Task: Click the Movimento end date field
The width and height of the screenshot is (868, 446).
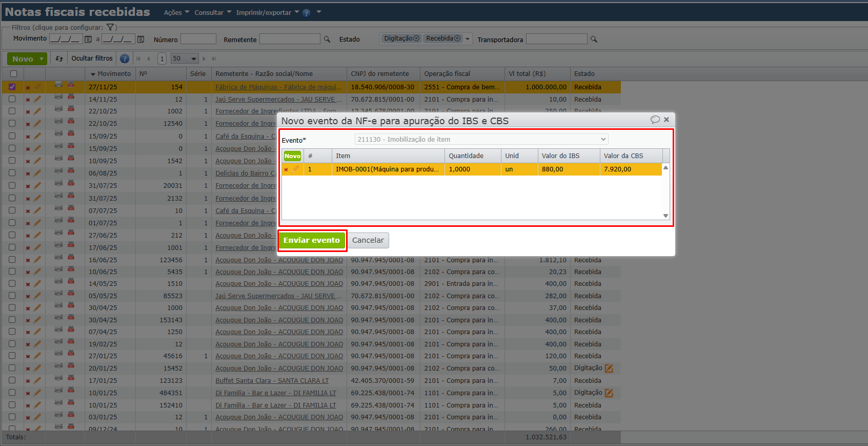Action: pos(118,39)
